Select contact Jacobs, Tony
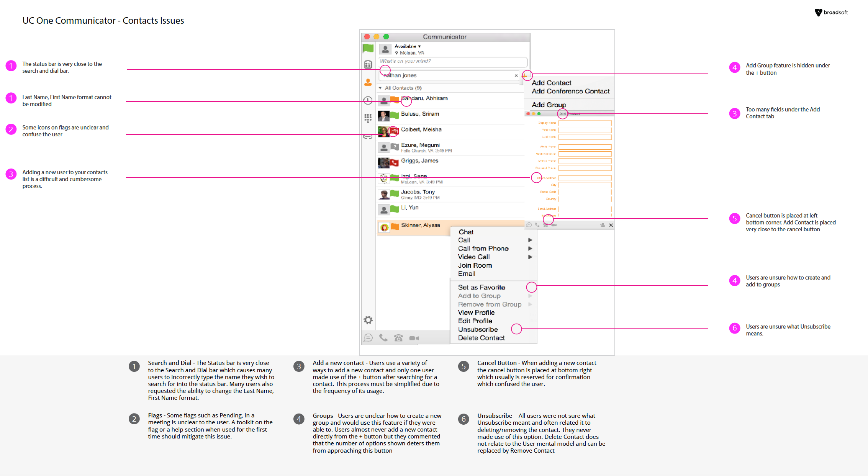868x476 pixels. click(x=450, y=195)
